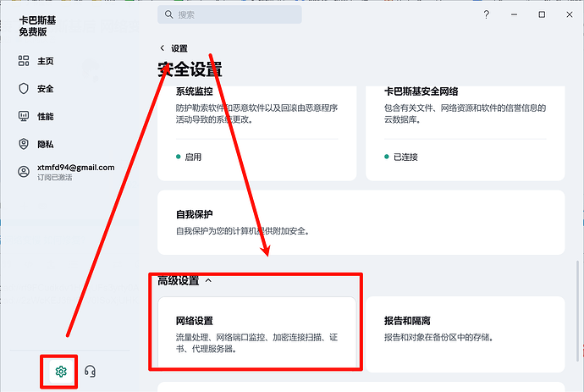
Task: Click the 已连接 status text
Action: tap(405, 157)
